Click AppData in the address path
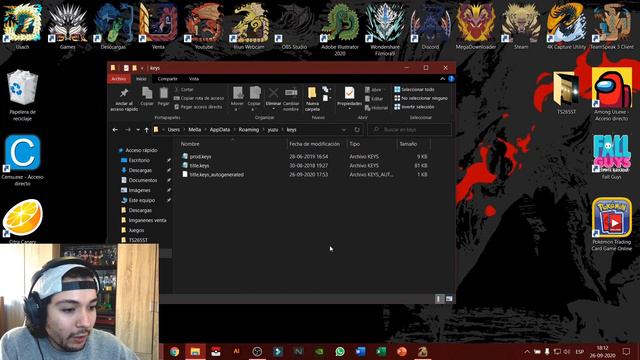Viewport: 640px width, 360px height. click(220, 130)
